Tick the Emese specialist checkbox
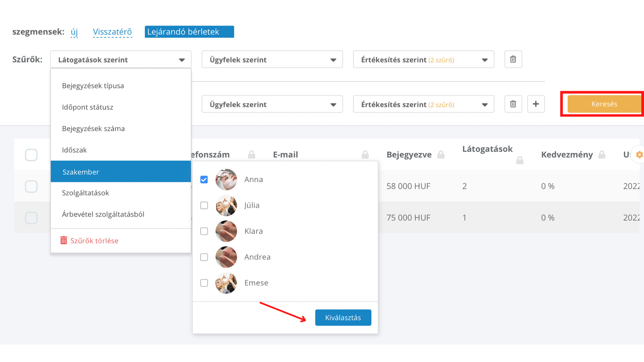 pyautogui.click(x=204, y=283)
